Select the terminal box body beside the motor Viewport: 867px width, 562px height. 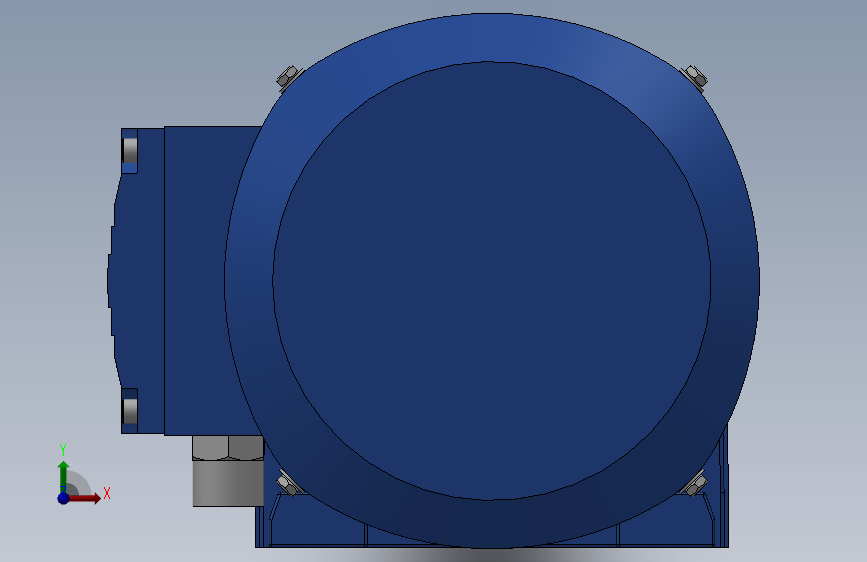coord(205,280)
